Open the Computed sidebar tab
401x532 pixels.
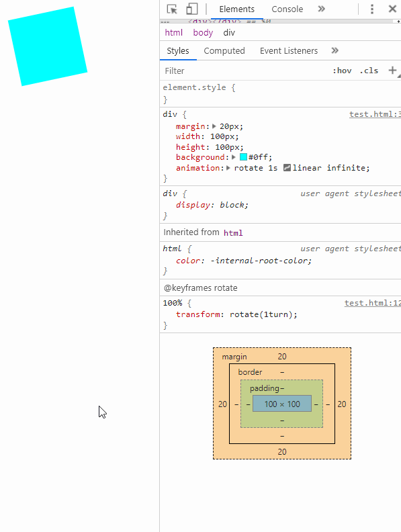tap(224, 50)
